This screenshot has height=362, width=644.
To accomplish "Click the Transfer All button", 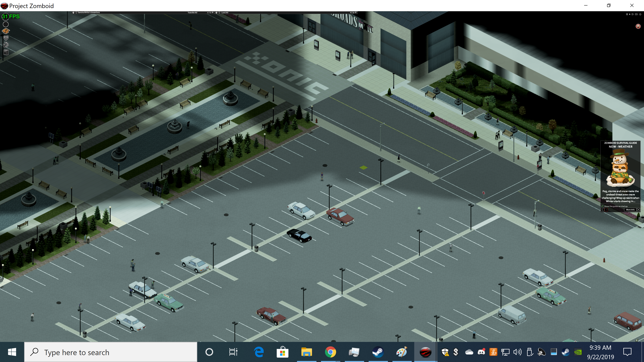I will pyautogui.click(x=193, y=13).
